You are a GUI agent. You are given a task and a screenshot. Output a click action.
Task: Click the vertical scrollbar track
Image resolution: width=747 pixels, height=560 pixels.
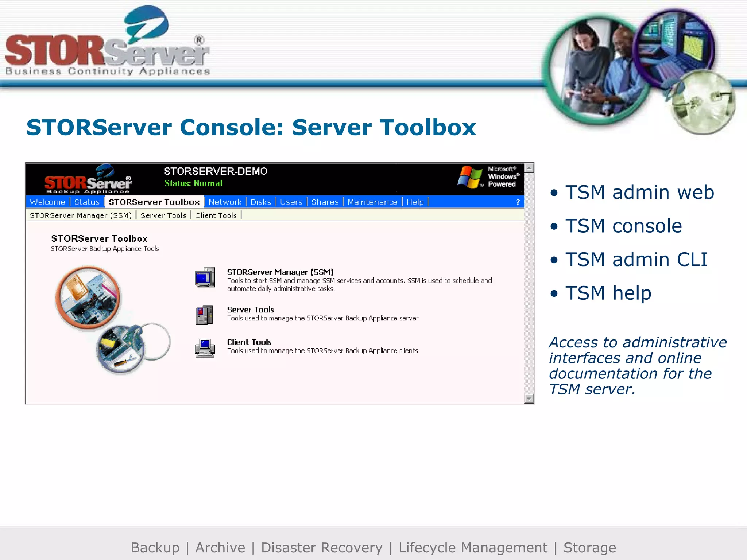tap(529, 283)
